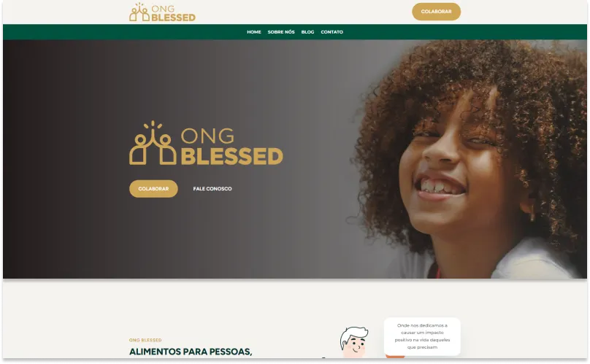Click the ALIMENTOS PARA PESSOAS heading

coord(191,352)
